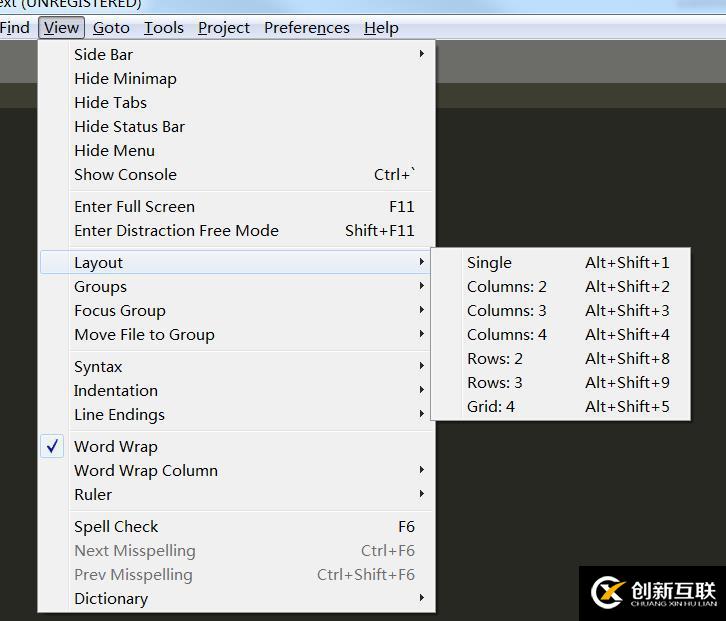Expand the Syntax submenu
726x621 pixels.
pos(236,367)
